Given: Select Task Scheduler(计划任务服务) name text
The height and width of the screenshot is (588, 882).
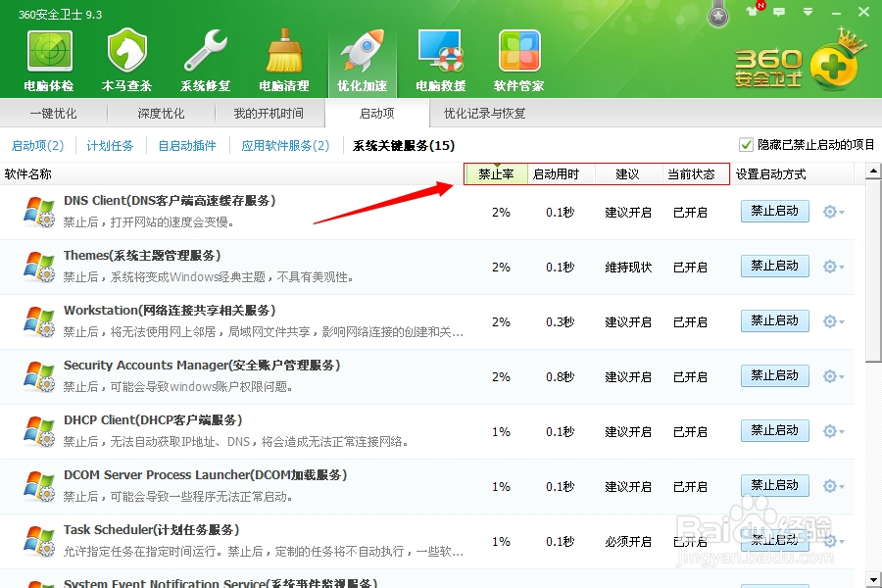Looking at the screenshot, I should pos(151,530).
